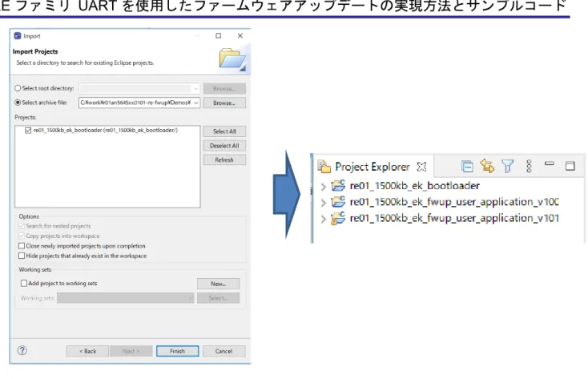Close the Import dialog window
The image size is (588, 379).
[x=240, y=35]
